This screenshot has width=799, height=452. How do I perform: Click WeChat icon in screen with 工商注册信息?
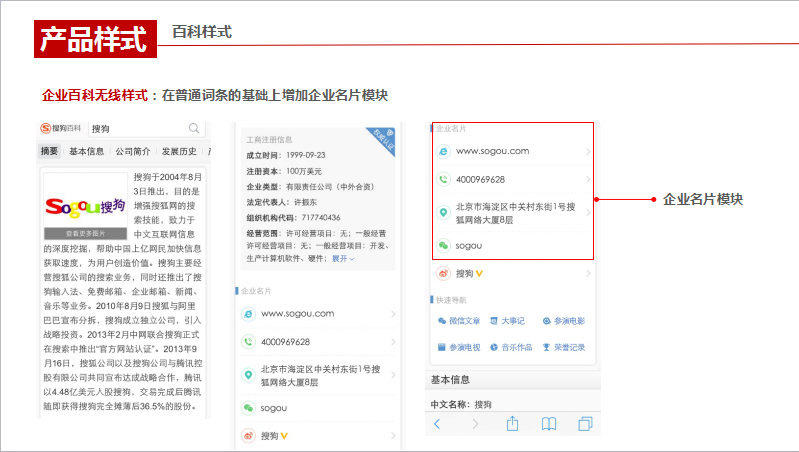248,408
